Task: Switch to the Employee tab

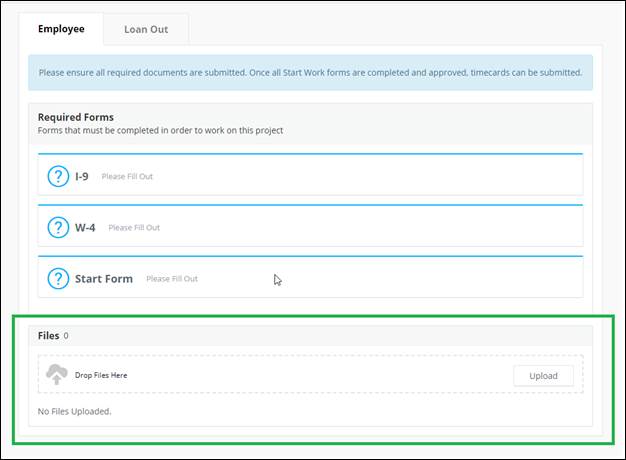Action: pyautogui.click(x=61, y=29)
